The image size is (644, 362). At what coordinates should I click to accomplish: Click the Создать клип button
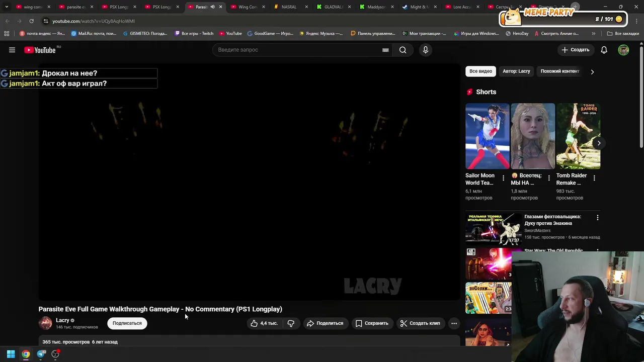(420, 323)
